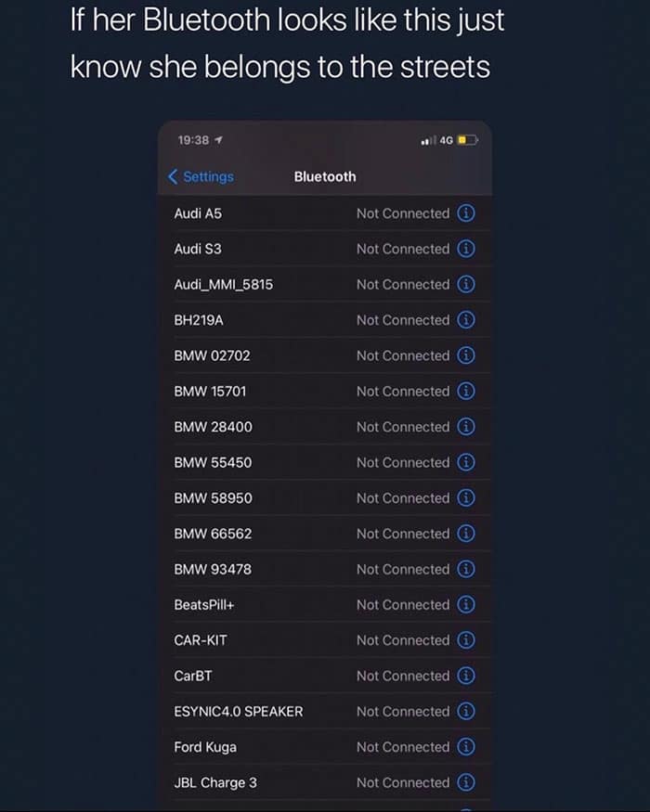Tap Not Connected status for BMW 55450
This screenshot has width=650, height=812.
coord(403,462)
